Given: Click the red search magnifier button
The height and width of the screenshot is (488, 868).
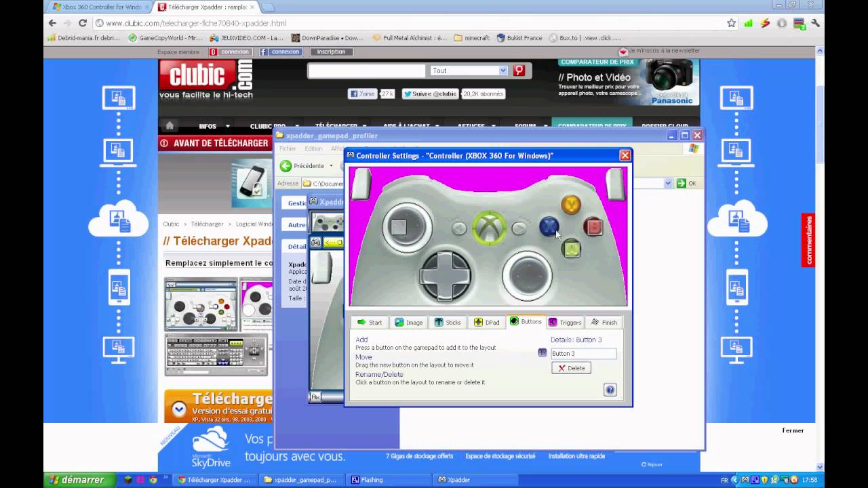Looking at the screenshot, I should click(519, 70).
